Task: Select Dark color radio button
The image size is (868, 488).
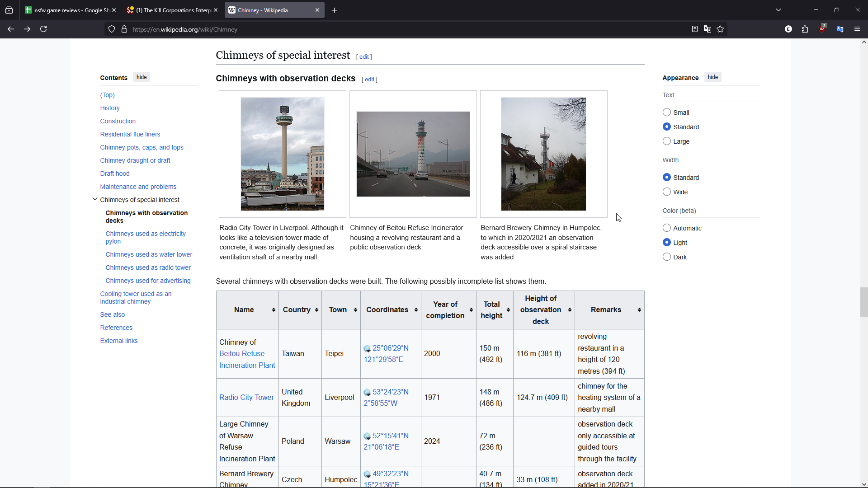Action: [667, 257]
